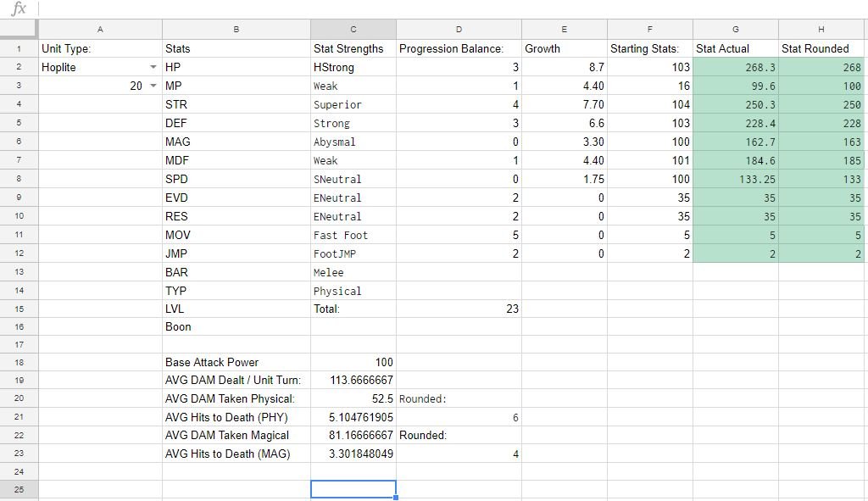Click the 'Unit Type:' cell
The height and width of the screenshot is (501, 868).
(x=100, y=48)
